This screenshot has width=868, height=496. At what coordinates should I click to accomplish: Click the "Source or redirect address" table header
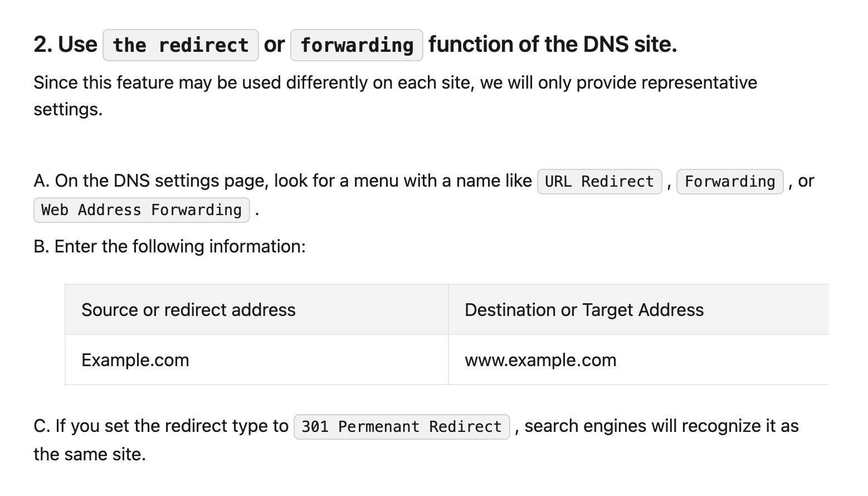pyautogui.click(x=188, y=310)
